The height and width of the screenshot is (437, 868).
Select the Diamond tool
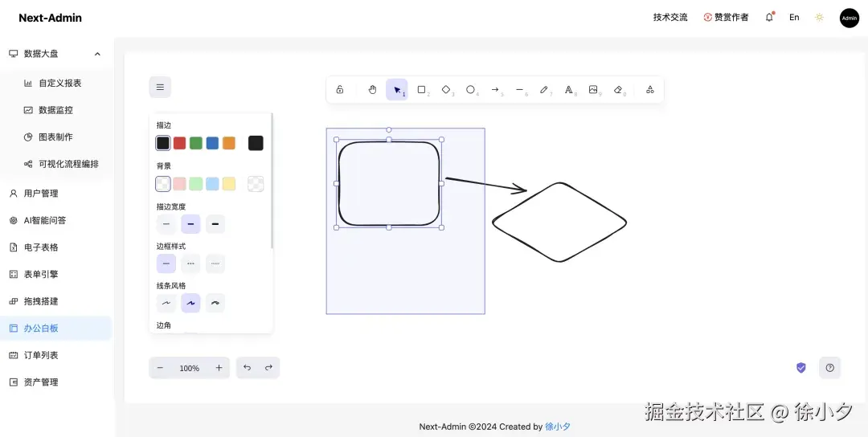click(445, 90)
